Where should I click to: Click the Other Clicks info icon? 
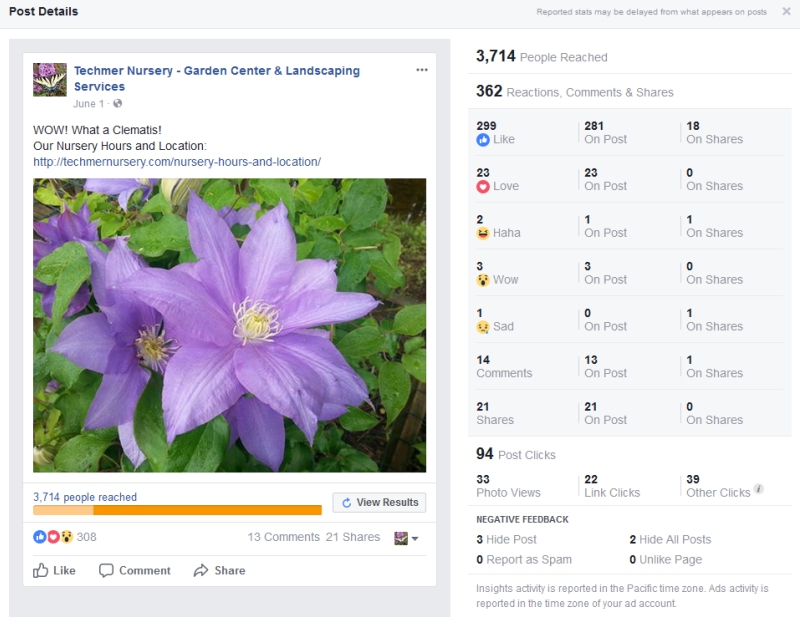(759, 489)
